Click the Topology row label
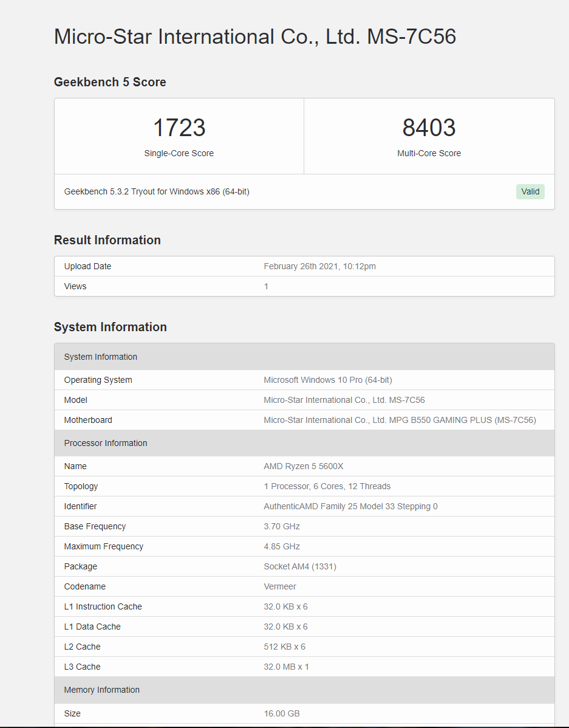The height and width of the screenshot is (728, 569). 81,486
